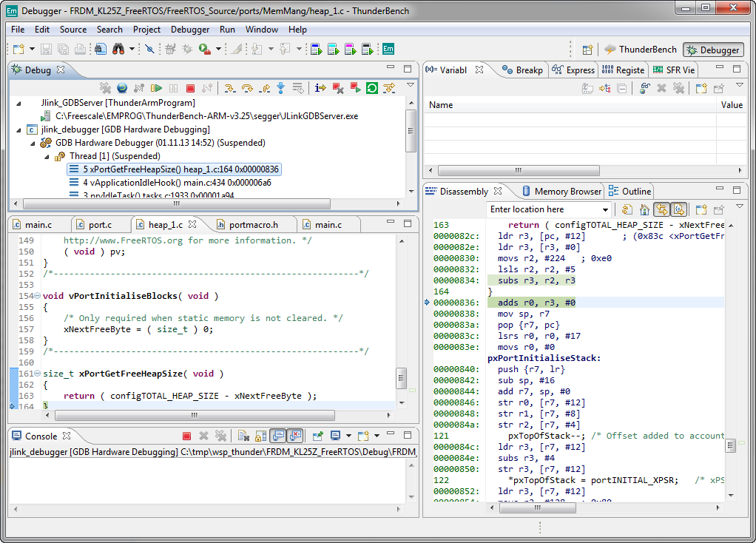Select the Debugger perspective button

pos(712,50)
